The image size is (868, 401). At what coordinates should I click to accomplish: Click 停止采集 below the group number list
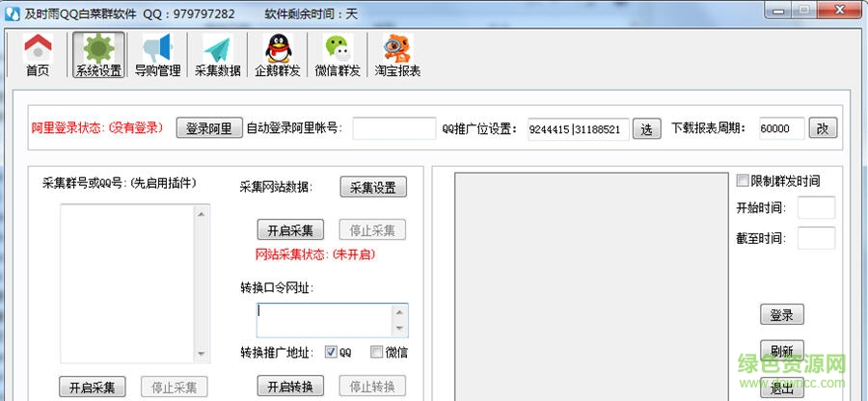click(x=175, y=388)
